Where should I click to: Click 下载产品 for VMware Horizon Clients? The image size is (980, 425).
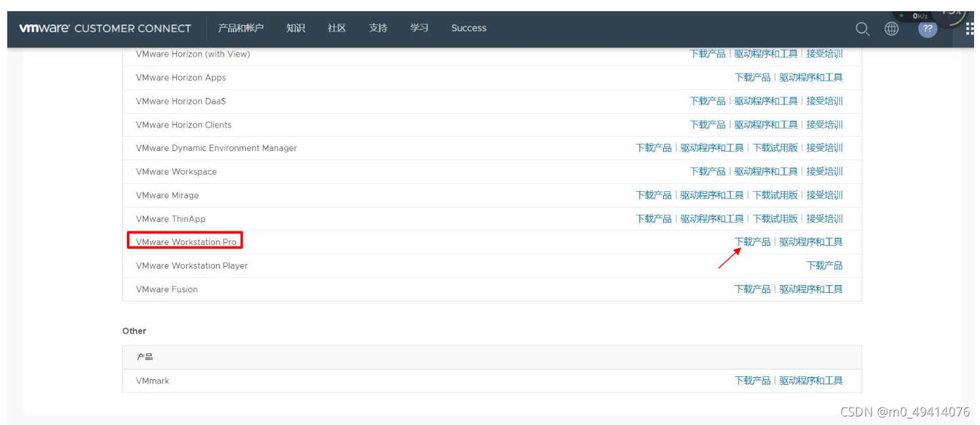pos(708,125)
